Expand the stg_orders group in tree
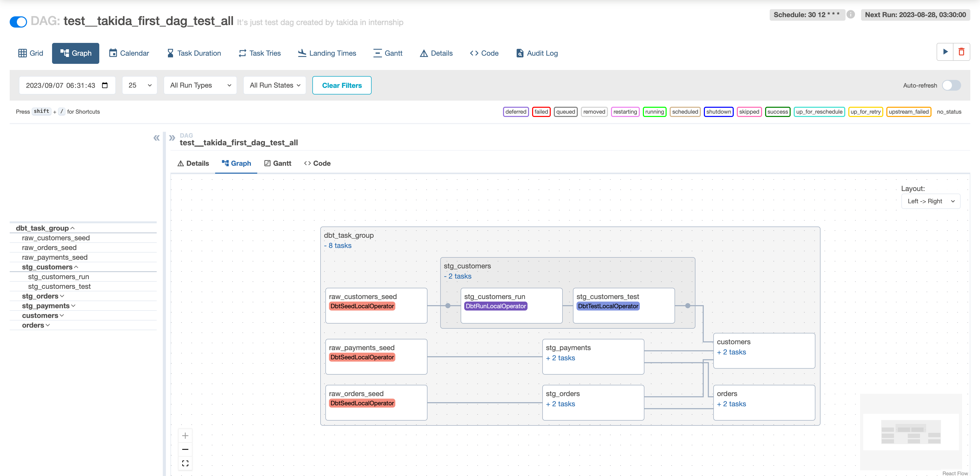Screen dimensions: 980x476 (43, 296)
